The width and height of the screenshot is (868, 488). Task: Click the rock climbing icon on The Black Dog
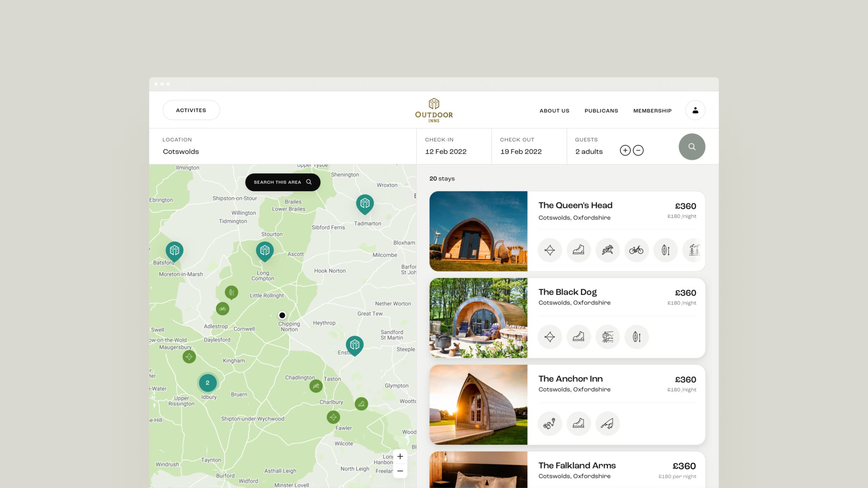[x=607, y=337]
